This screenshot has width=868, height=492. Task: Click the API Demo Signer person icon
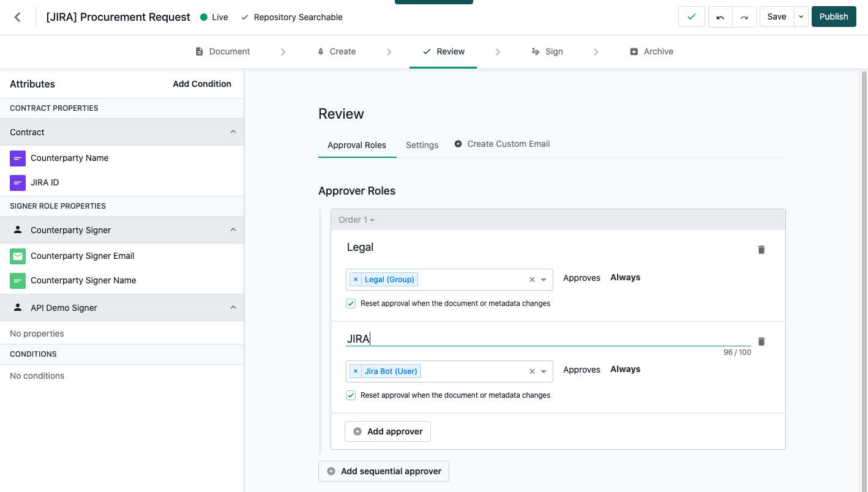tap(18, 308)
